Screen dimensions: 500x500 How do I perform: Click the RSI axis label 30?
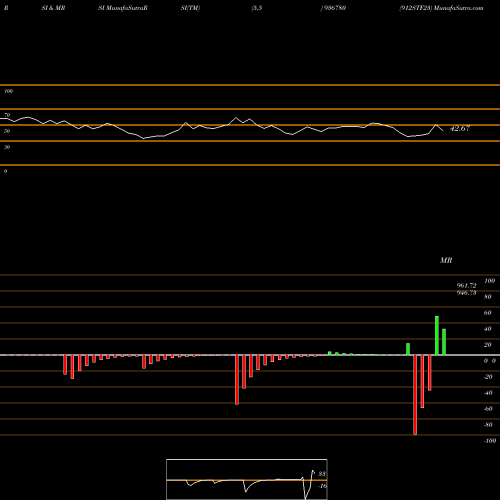tap(7, 147)
